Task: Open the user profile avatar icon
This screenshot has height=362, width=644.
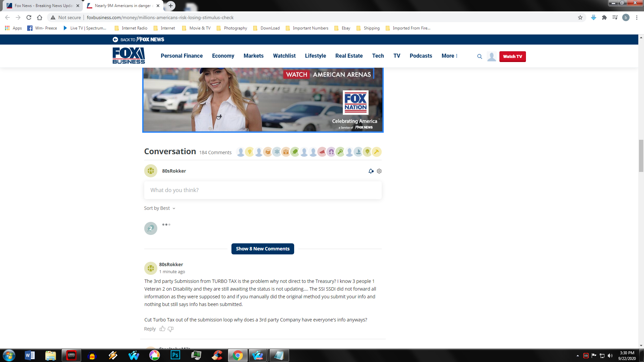Action: (492, 56)
